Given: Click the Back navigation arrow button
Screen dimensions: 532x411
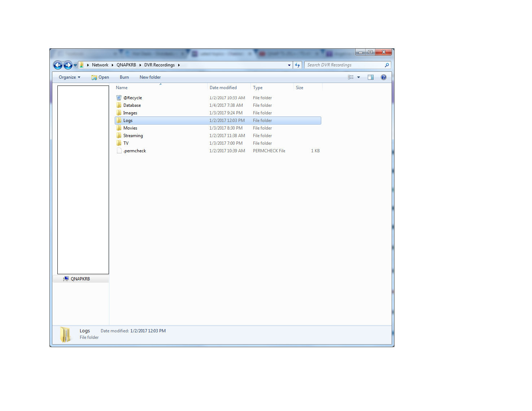Looking at the screenshot, I should (58, 65).
